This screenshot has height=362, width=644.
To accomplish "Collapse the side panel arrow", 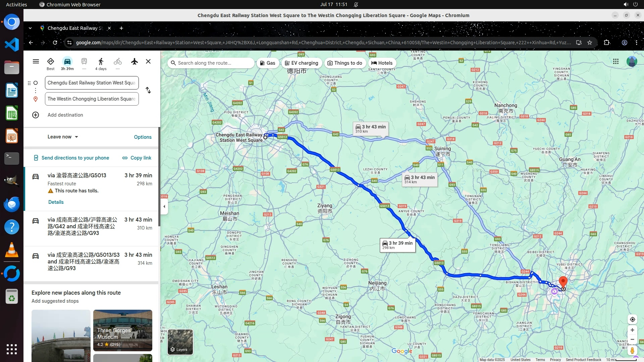I will [164, 206].
